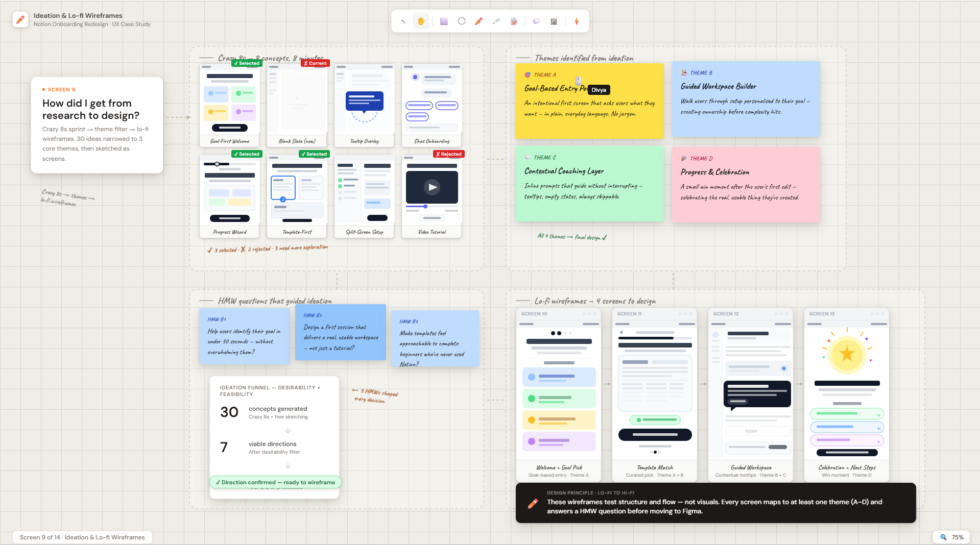
Task: Open the Chat Onboarding sketch card
Action: [432, 105]
